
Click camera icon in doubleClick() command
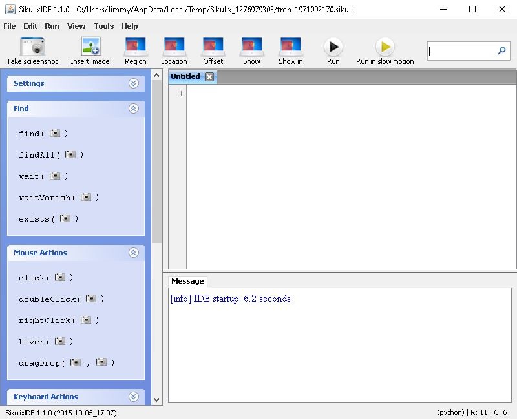(91, 299)
